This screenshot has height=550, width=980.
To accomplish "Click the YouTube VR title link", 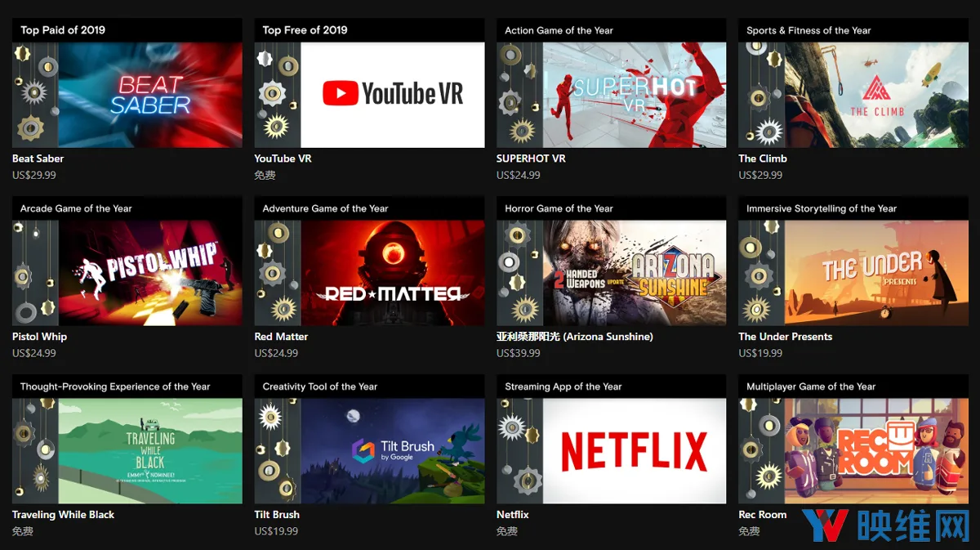I will (x=283, y=159).
